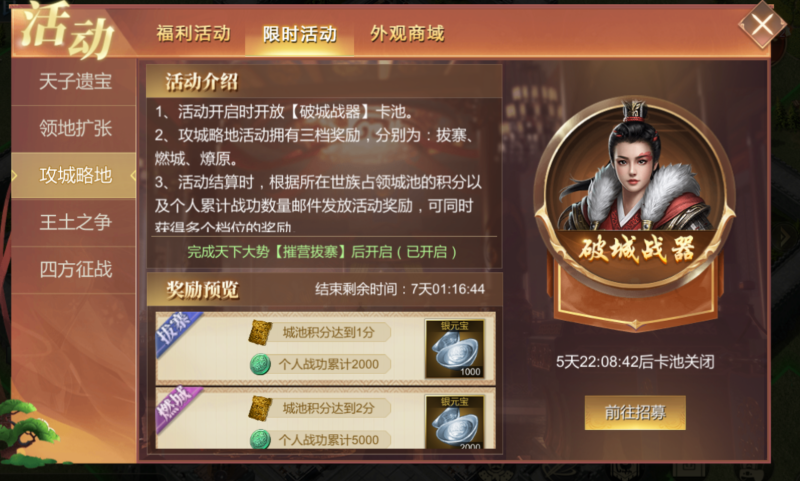Click the 前往招募 button
This screenshot has height=481, width=800.
click(635, 412)
